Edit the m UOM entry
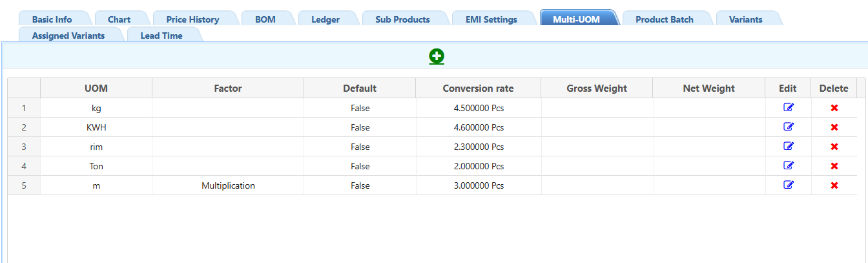Screen dimensions: 868x263 [x=788, y=185]
